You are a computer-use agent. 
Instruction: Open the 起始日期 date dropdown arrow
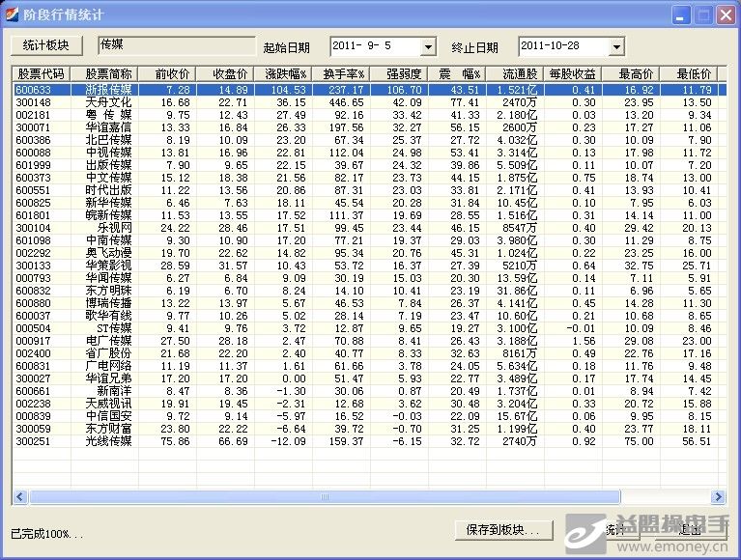pos(428,46)
